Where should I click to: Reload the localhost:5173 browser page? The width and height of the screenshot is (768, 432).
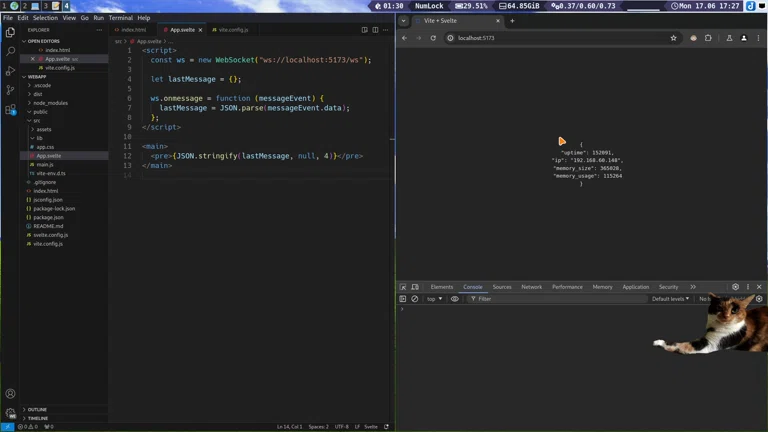pyautogui.click(x=433, y=38)
